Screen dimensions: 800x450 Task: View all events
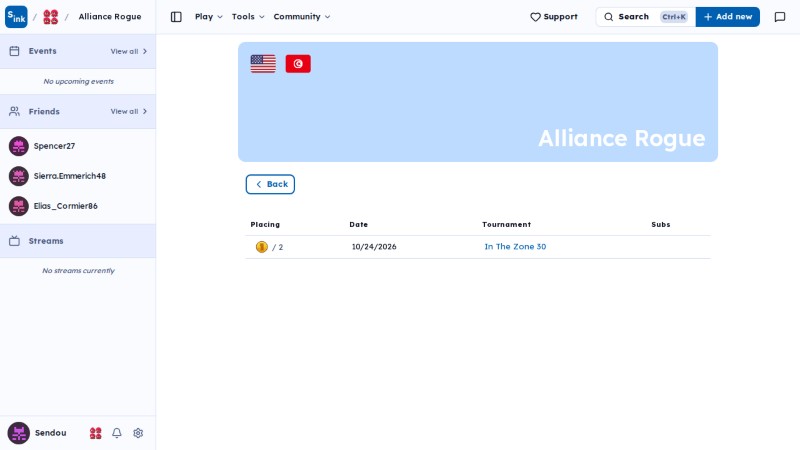tap(129, 52)
